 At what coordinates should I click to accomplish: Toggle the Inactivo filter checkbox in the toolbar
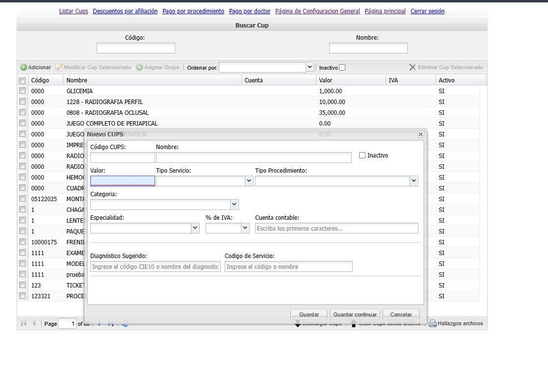(342, 68)
